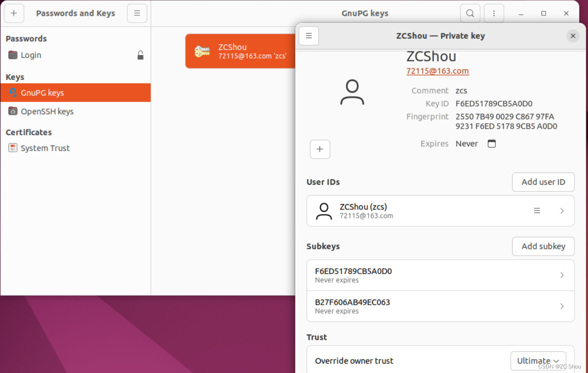Click the fingerprint value starting 2550 7B49
588x373 pixels.
coord(506,121)
